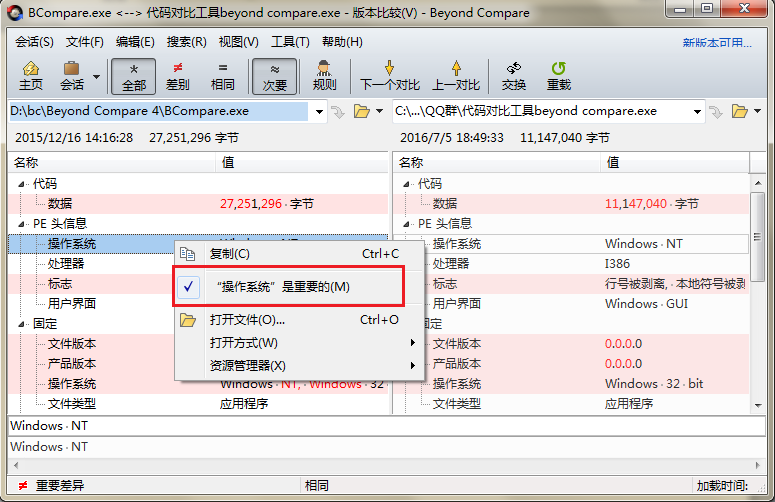The image size is (775, 502).
Task: Click the right browse folder icon
Action: [739, 112]
